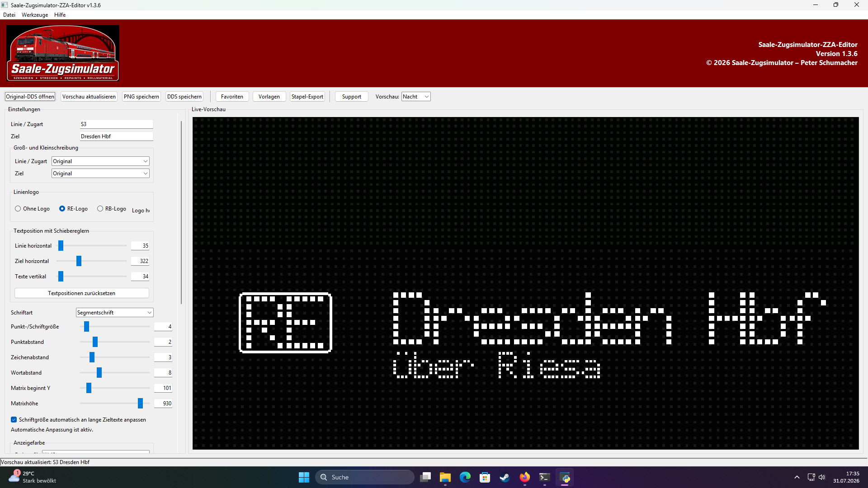Click Texte vertikal value field 34
The width and height of the screenshot is (868, 488).
pyautogui.click(x=140, y=277)
